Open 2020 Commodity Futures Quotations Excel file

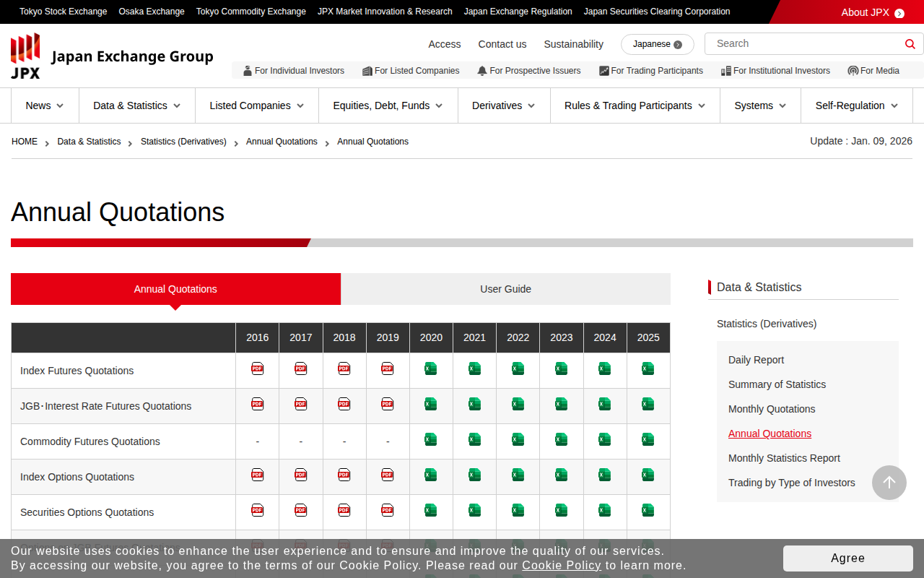coord(430,440)
